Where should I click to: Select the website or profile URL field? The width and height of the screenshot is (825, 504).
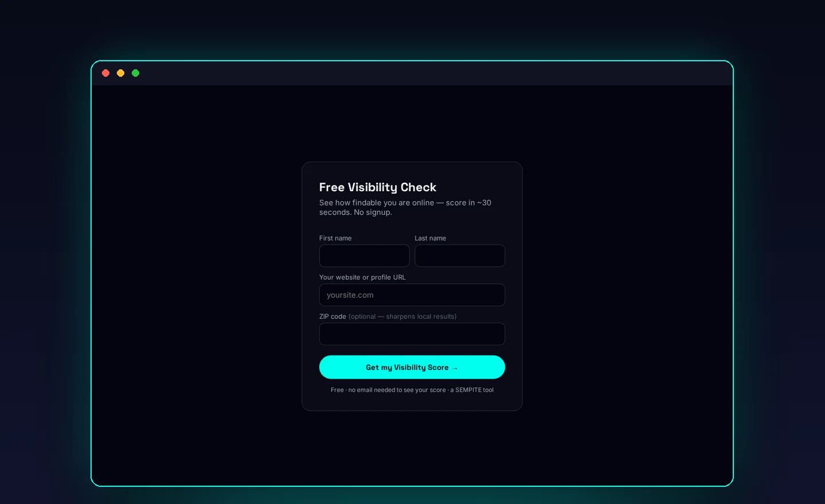click(x=412, y=295)
